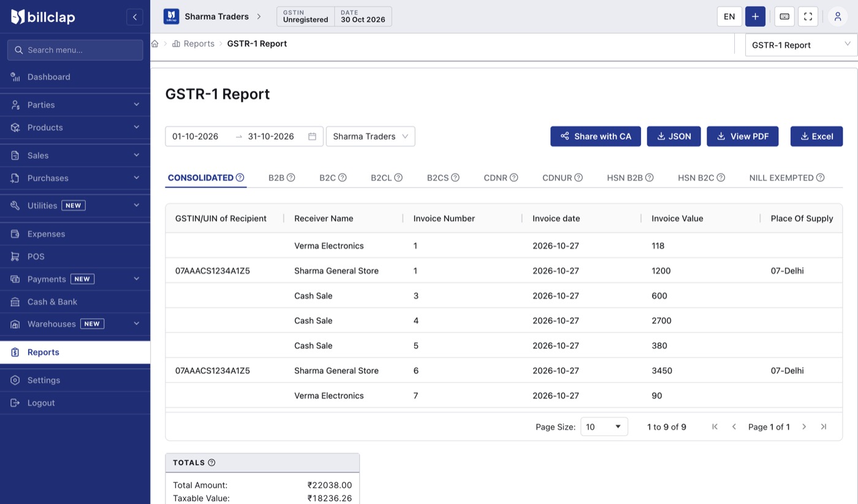Viewport: 858px width, 504px height.
Task: Show help icon next to B2B tab
Action: click(291, 178)
